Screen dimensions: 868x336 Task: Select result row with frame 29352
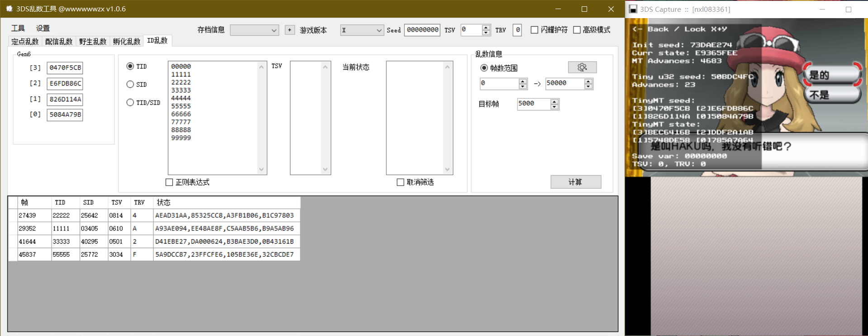(x=154, y=229)
